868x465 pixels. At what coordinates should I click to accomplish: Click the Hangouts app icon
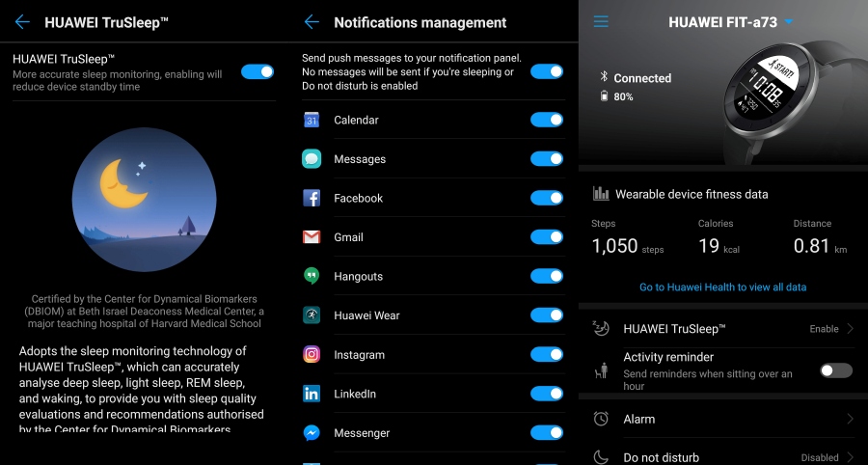tap(312, 276)
